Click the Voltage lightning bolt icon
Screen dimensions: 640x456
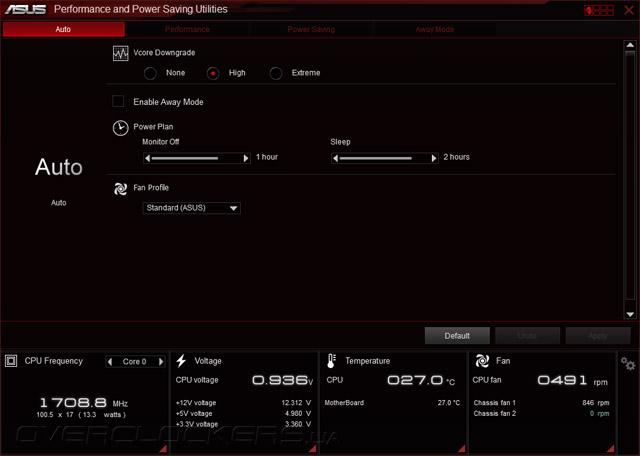pos(181,361)
